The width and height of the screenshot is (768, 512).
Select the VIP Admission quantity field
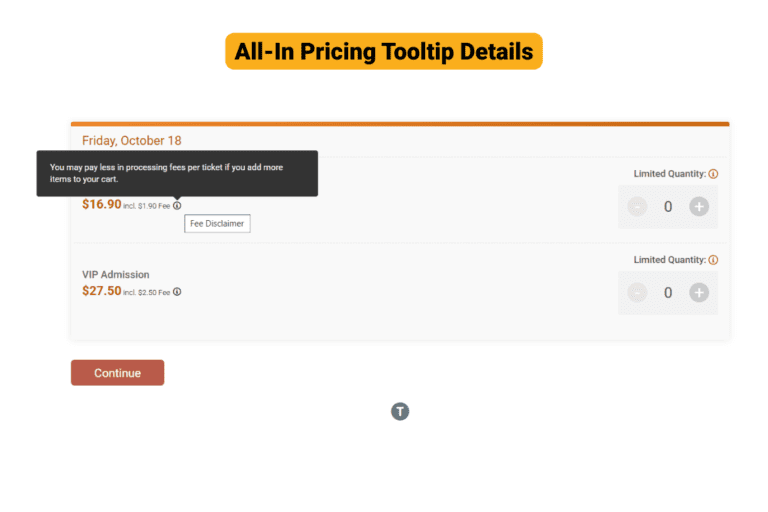pyautogui.click(x=668, y=293)
